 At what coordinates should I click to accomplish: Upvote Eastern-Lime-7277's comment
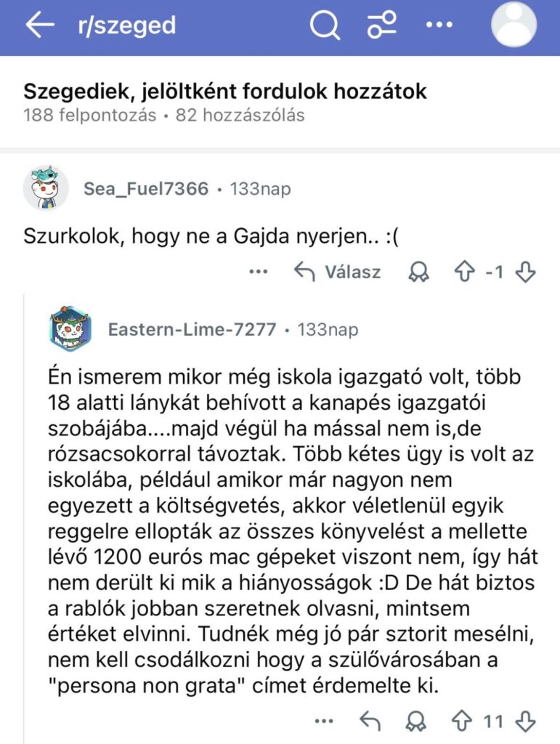click(x=460, y=721)
